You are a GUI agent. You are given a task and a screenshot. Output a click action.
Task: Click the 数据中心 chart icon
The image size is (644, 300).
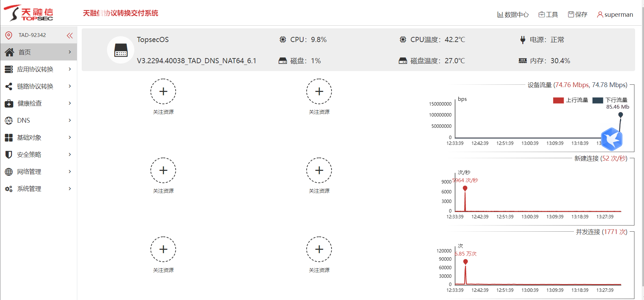[x=500, y=15]
